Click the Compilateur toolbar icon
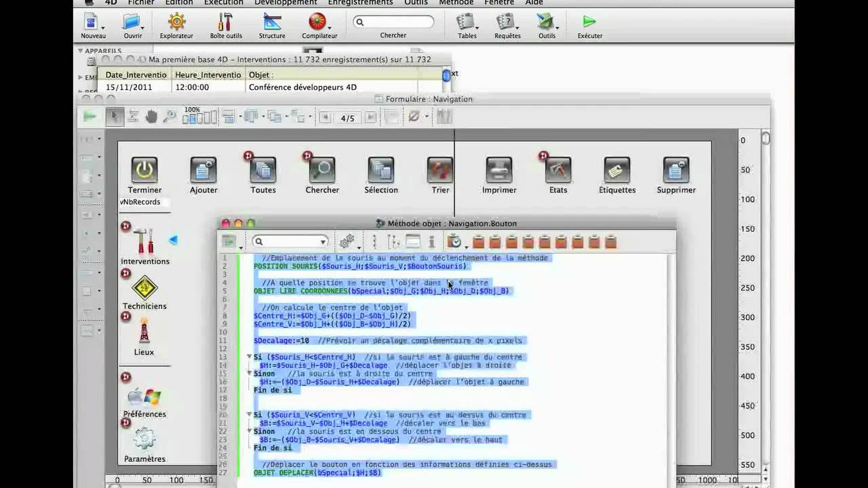The height and width of the screenshot is (488, 868). [316, 22]
